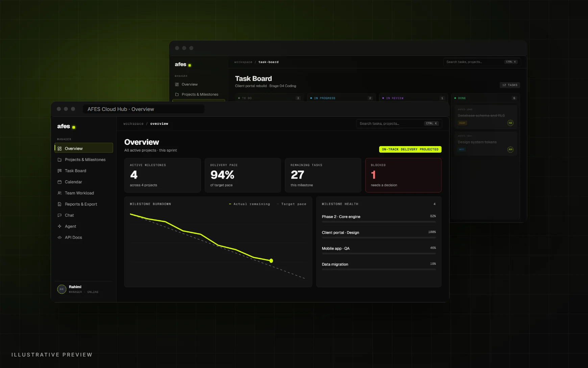Click the Phase 2 · Core engine progress bar

point(379,222)
